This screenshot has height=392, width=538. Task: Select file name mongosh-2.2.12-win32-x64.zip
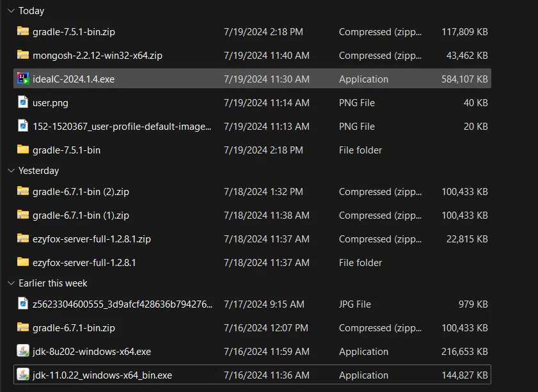point(97,56)
